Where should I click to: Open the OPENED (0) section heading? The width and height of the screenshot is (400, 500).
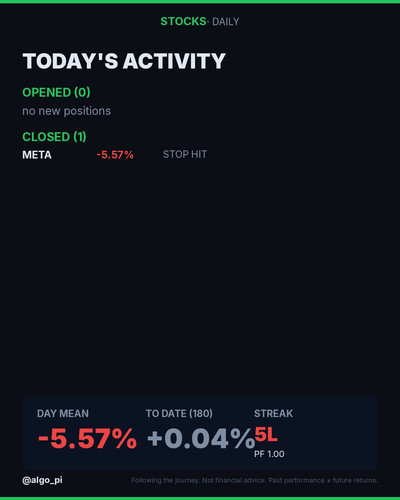click(x=56, y=92)
